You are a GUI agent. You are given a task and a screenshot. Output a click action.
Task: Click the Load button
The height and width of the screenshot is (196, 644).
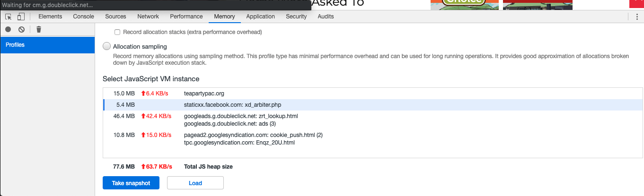click(x=195, y=183)
